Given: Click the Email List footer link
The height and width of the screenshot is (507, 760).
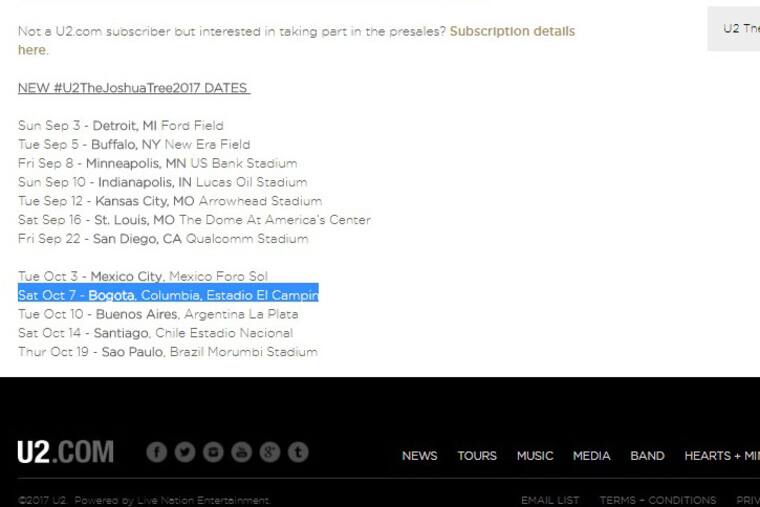Looking at the screenshot, I should click(x=550, y=500).
